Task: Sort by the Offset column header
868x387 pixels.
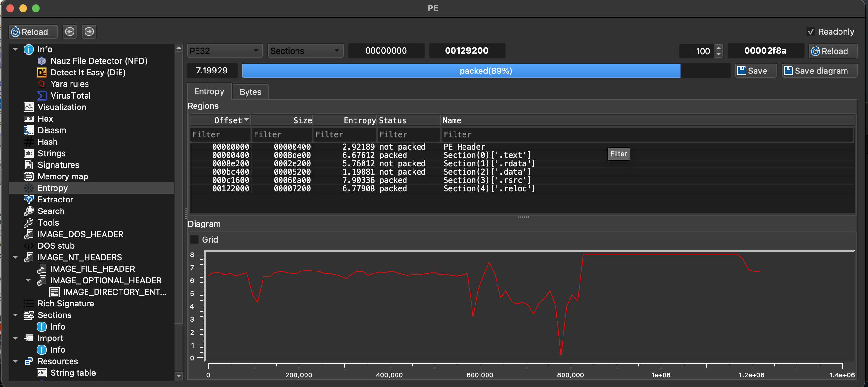Action: point(221,120)
